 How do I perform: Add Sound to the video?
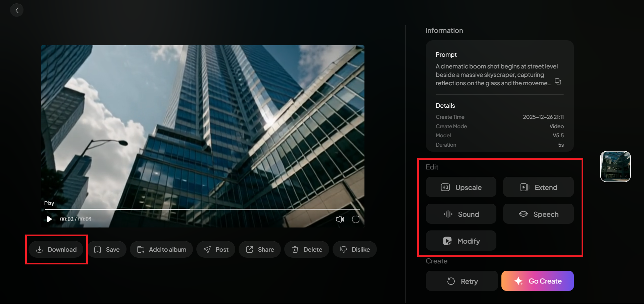[461, 214]
